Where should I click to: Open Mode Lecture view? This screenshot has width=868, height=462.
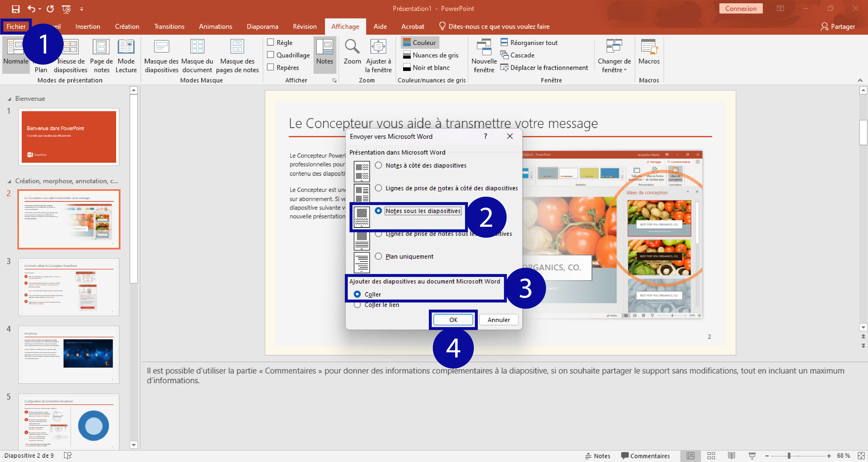click(126, 47)
